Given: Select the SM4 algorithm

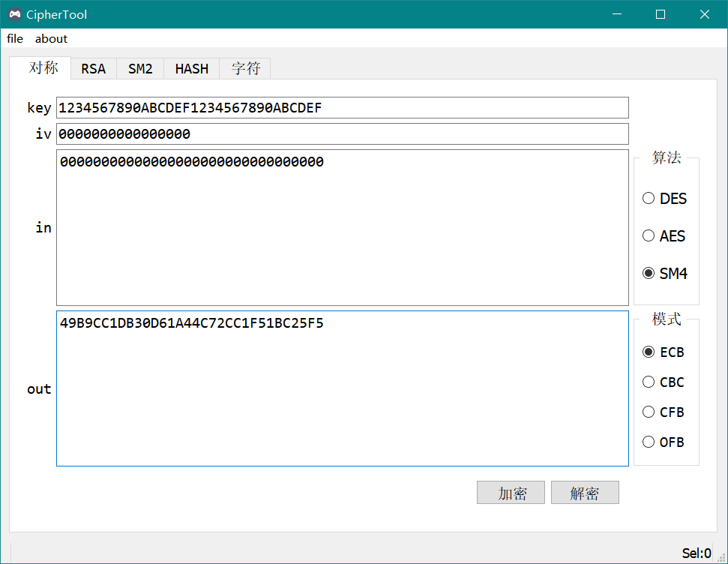Looking at the screenshot, I should click(x=665, y=273).
